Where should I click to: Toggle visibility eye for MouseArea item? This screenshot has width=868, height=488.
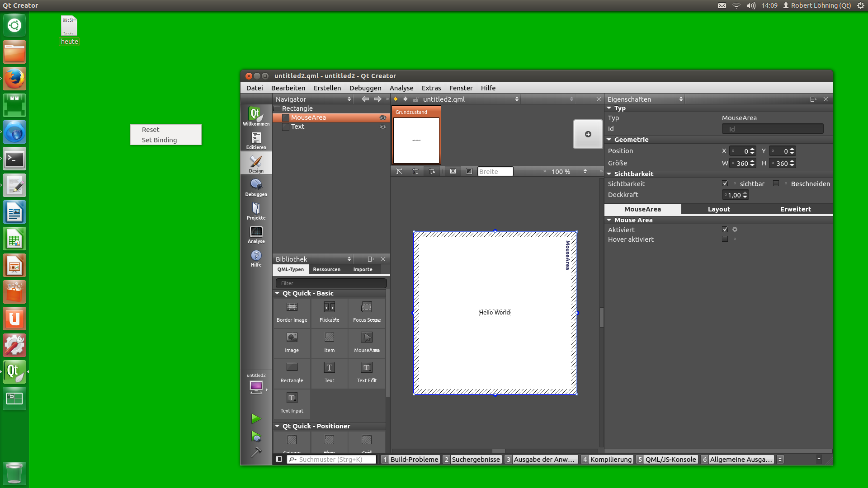tap(382, 117)
